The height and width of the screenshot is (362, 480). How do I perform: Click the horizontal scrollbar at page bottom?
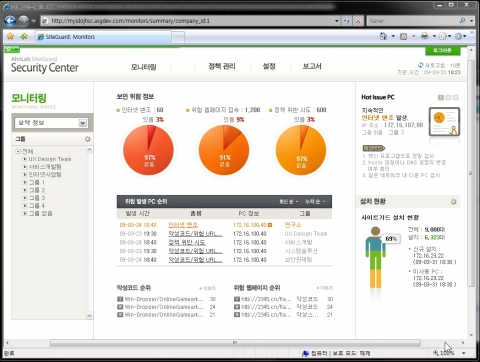tap(235, 343)
